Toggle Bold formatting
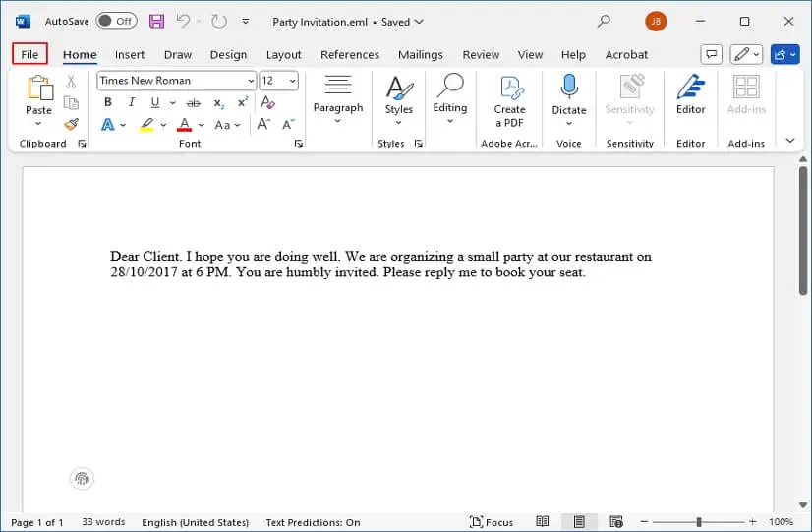 (x=108, y=102)
